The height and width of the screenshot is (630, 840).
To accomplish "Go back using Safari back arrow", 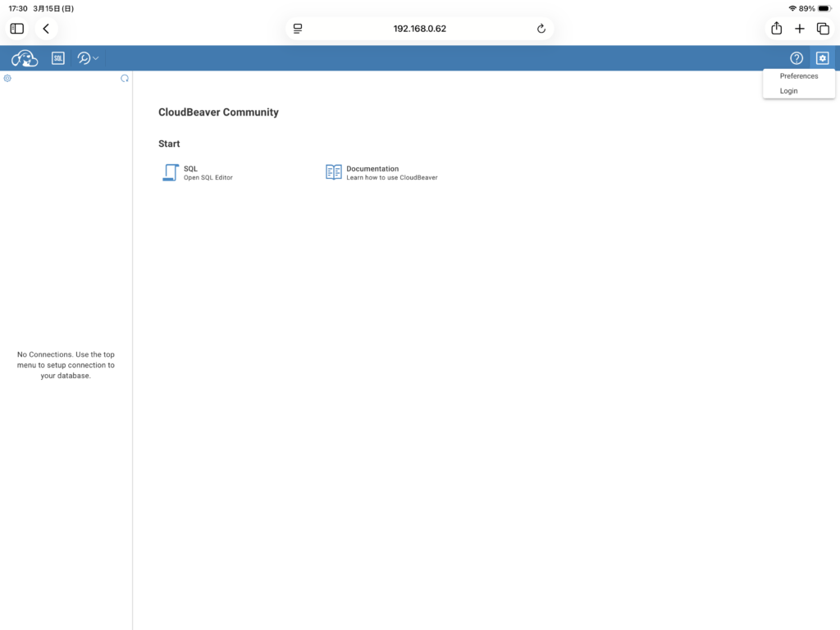I will 46,29.
